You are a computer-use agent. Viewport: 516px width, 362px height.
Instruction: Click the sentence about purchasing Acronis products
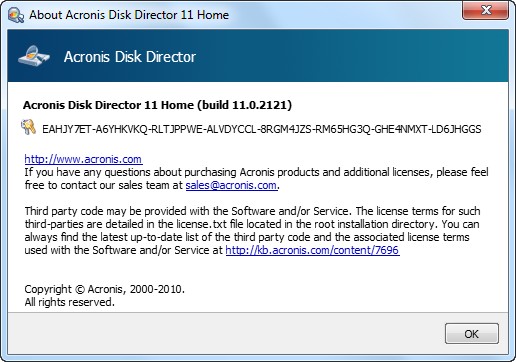click(x=256, y=178)
